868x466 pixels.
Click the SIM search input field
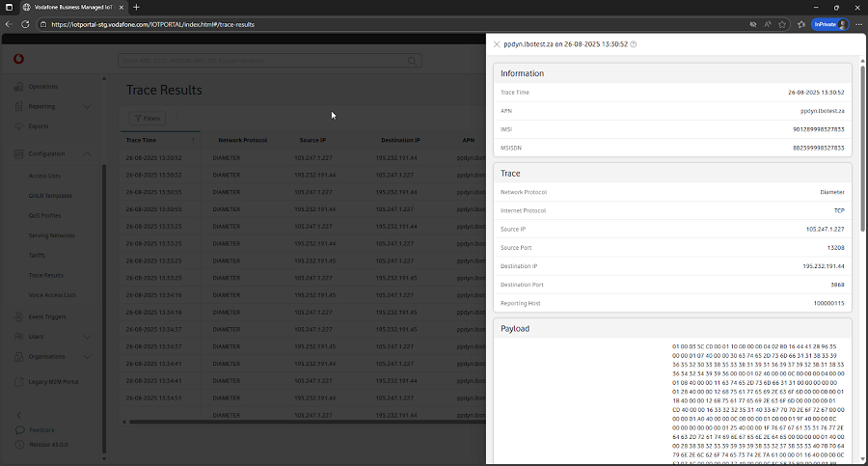(260, 61)
